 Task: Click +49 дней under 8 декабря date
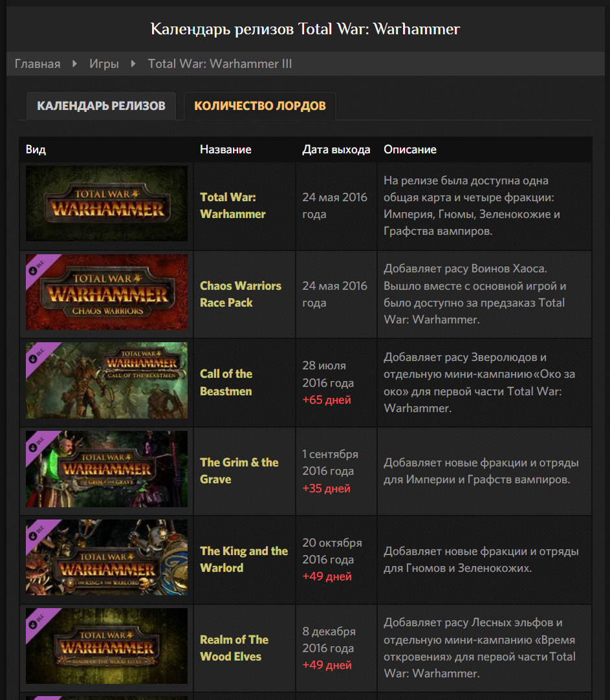pyautogui.click(x=327, y=664)
